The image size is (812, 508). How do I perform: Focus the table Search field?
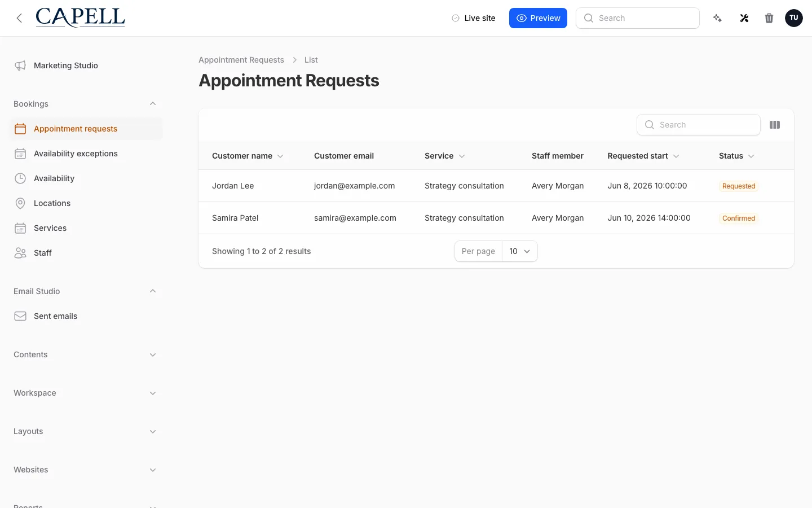(x=699, y=125)
